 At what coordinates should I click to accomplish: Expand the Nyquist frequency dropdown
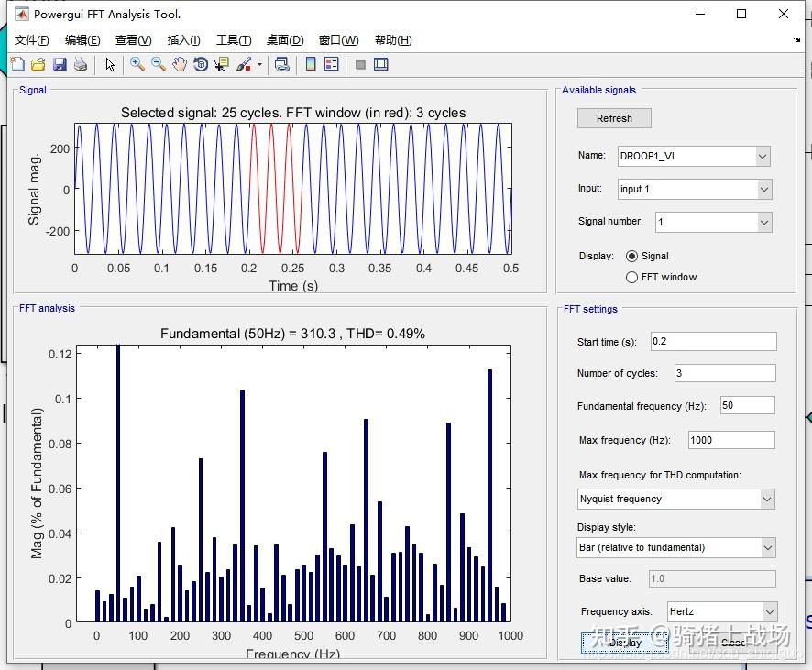[x=676, y=499]
